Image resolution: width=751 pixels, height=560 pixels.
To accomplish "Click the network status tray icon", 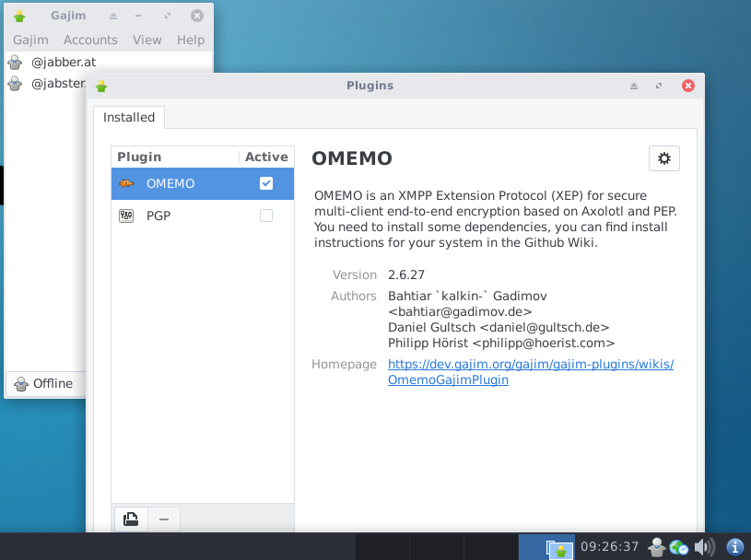I will (679, 546).
